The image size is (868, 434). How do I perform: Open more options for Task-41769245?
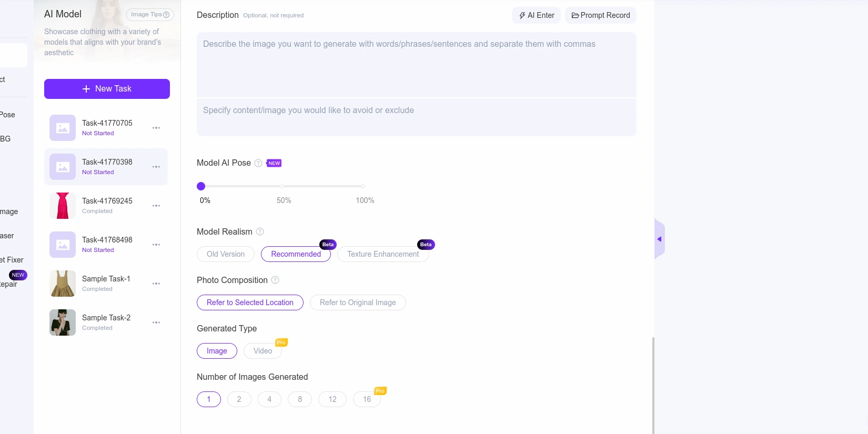point(156,206)
